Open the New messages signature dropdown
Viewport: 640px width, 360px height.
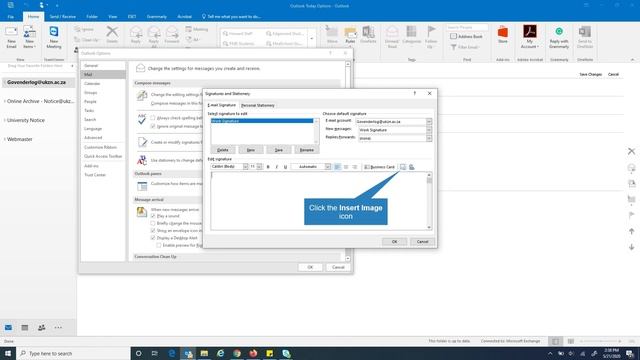point(429,130)
